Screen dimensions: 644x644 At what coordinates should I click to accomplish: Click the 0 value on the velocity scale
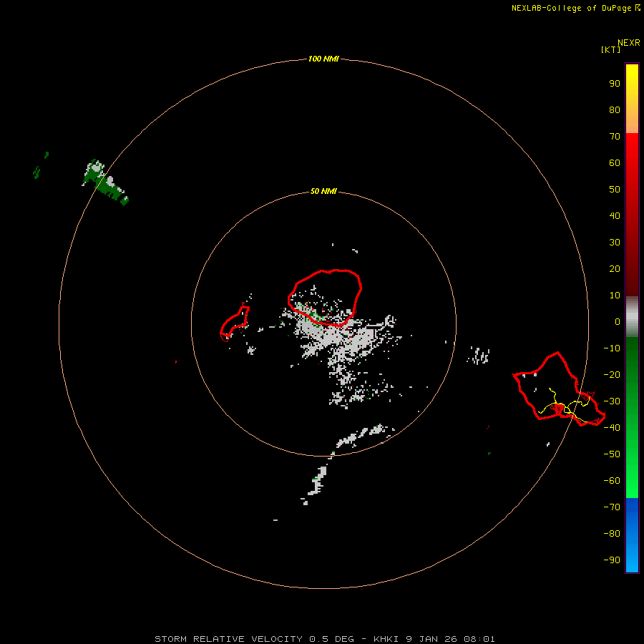(618, 321)
